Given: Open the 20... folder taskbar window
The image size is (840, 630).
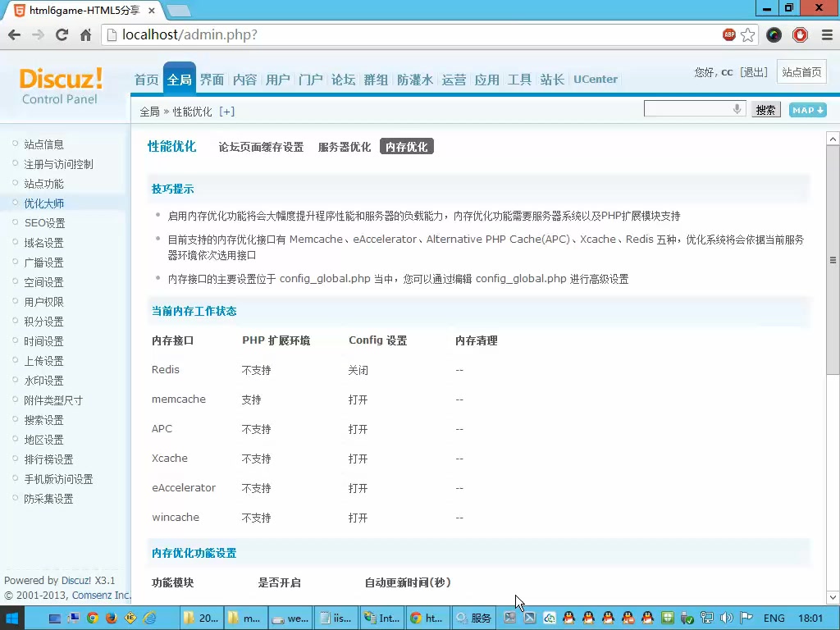Looking at the screenshot, I should coord(200,619).
